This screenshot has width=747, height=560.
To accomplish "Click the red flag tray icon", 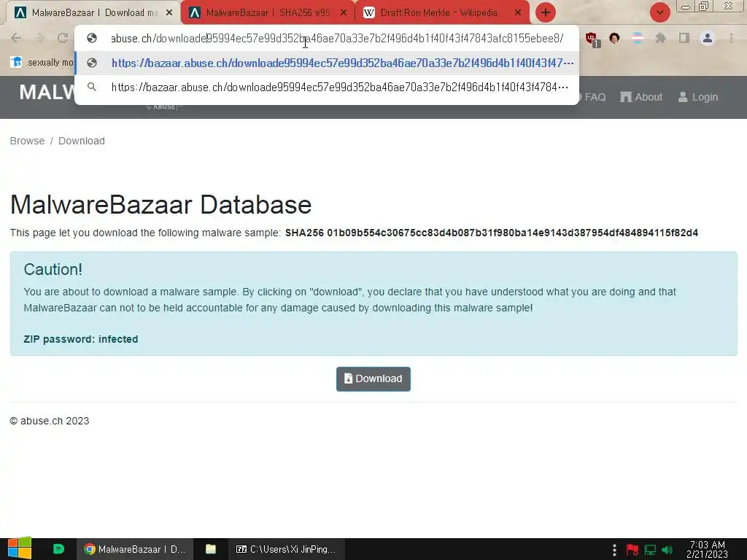I will click(632, 550).
